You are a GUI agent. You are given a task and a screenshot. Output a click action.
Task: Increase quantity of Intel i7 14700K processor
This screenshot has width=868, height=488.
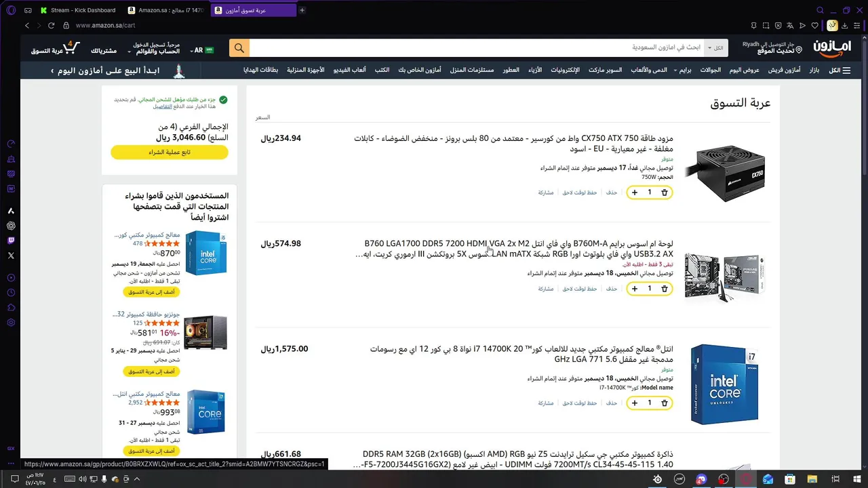tap(635, 403)
